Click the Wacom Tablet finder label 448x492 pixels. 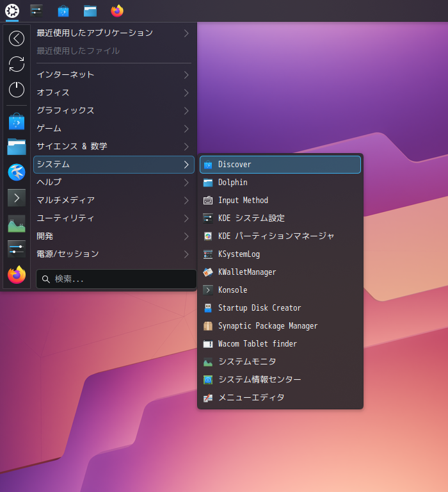coord(257,344)
